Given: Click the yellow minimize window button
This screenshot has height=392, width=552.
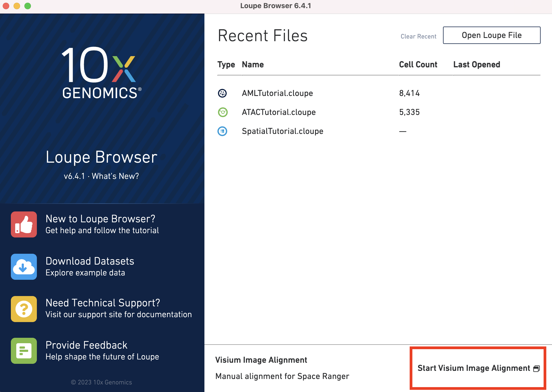Looking at the screenshot, I should point(17,6).
